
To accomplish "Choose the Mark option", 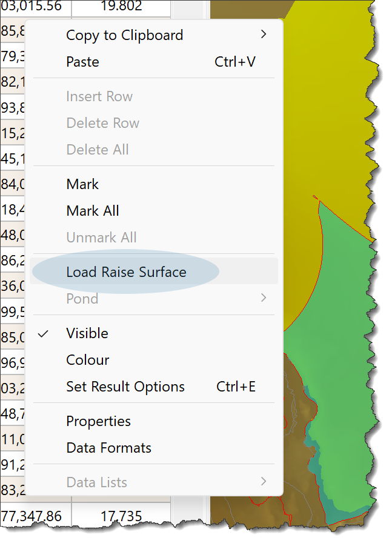I will (153, 184).
